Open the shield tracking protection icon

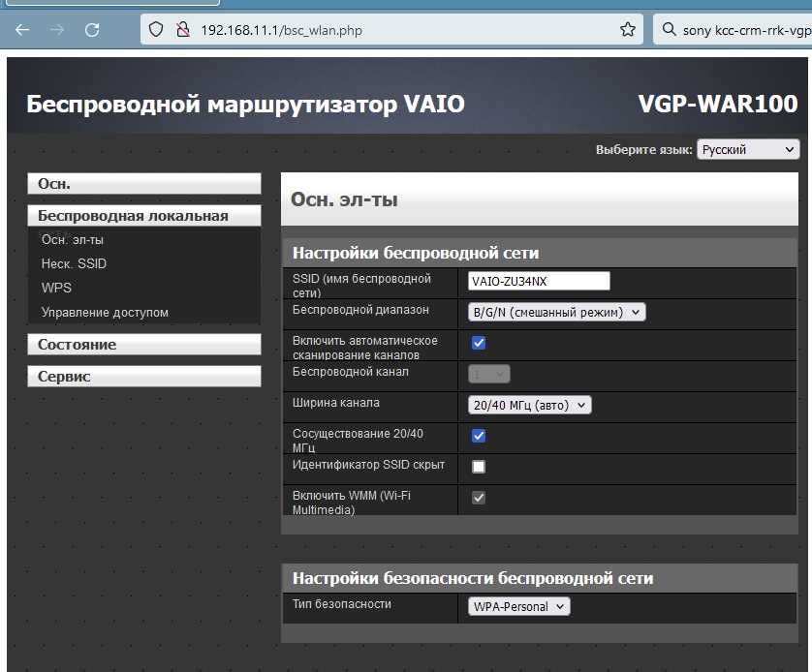[x=156, y=29]
